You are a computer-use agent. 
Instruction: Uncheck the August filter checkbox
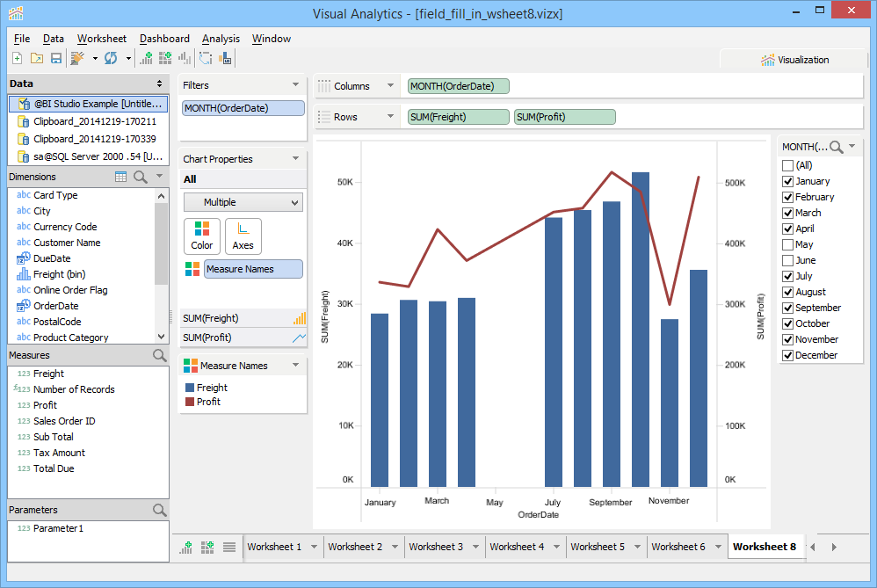(x=787, y=292)
